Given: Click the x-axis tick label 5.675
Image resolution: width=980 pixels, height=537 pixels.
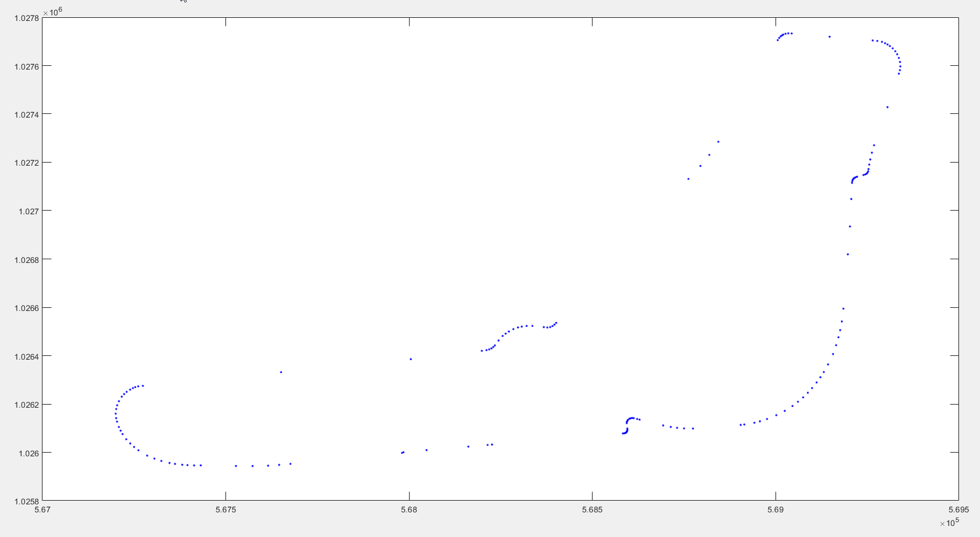Looking at the screenshot, I should [225, 510].
